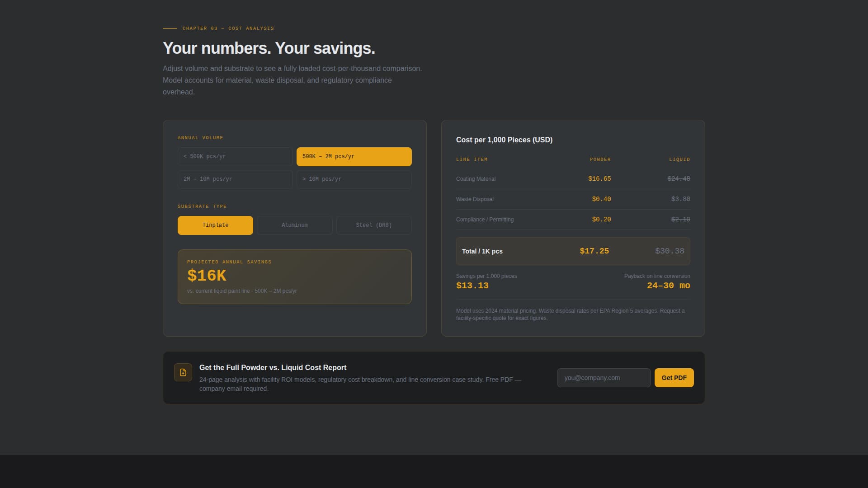Click the $16K savings figure
The image size is (868, 488).
tap(207, 275)
